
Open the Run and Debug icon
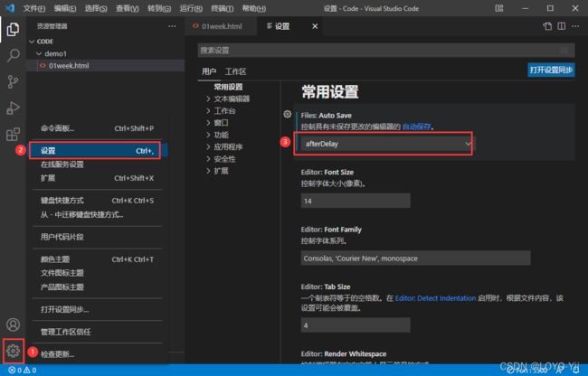13,108
